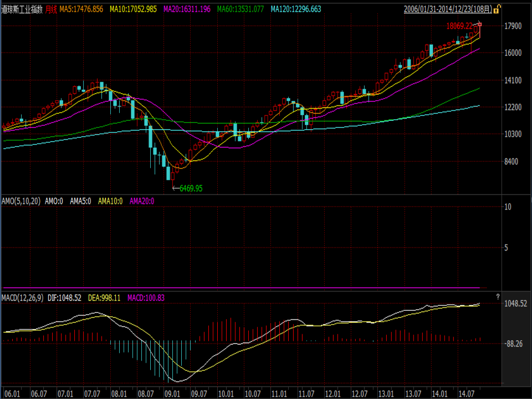Click the 13.07 time axis marker
Screen dimensions: 532x399
point(413,394)
